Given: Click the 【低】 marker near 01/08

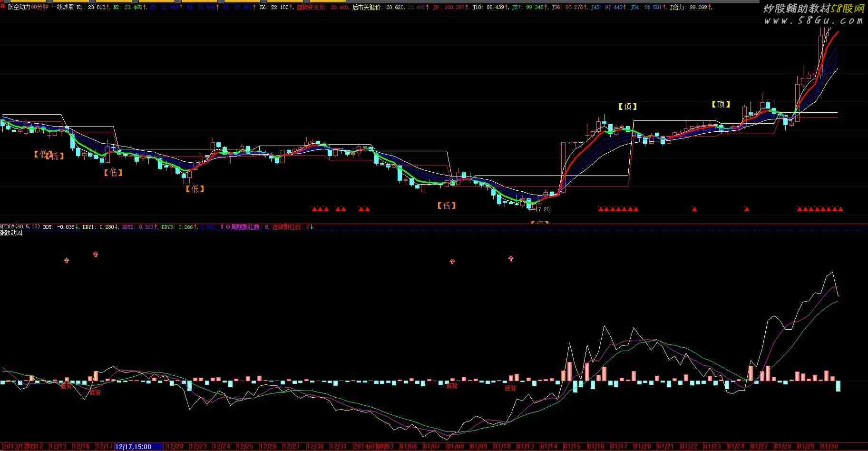Looking at the screenshot, I should [446, 206].
